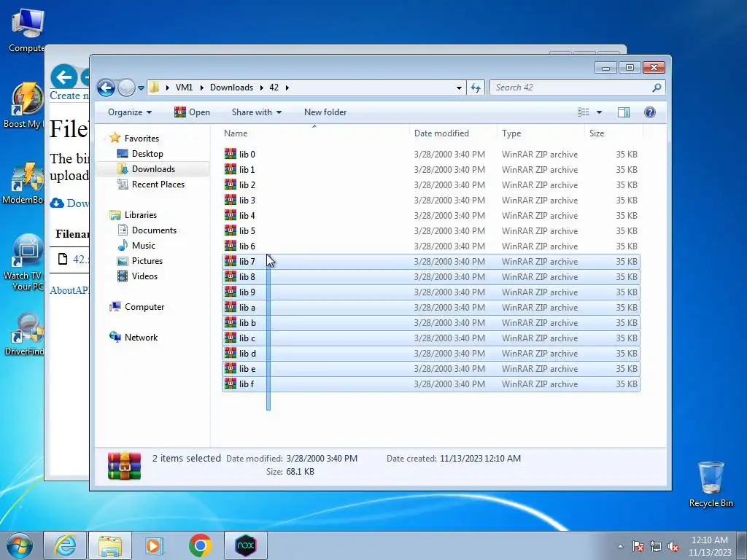Open the Organize menu
This screenshot has width=747, height=560.
(x=130, y=112)
